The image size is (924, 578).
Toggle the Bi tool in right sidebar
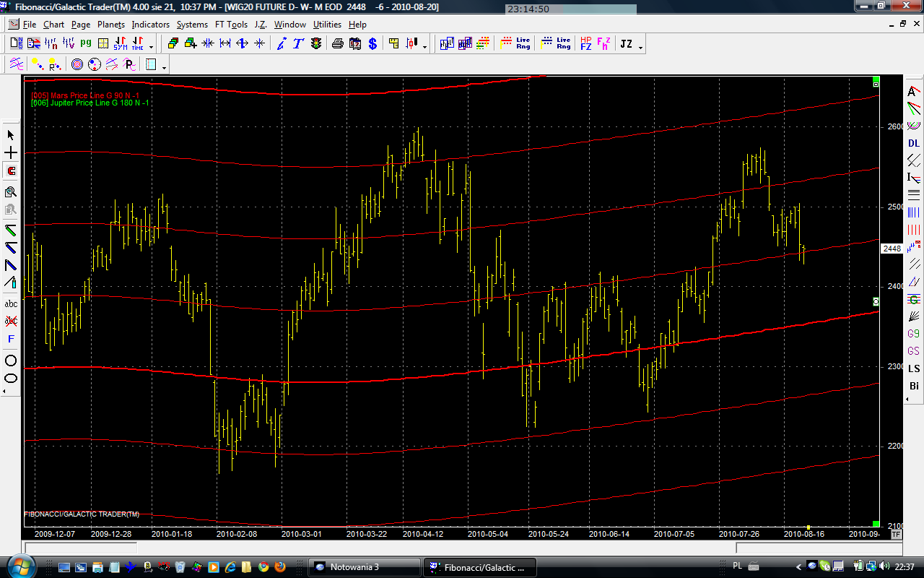click(914, 386)
